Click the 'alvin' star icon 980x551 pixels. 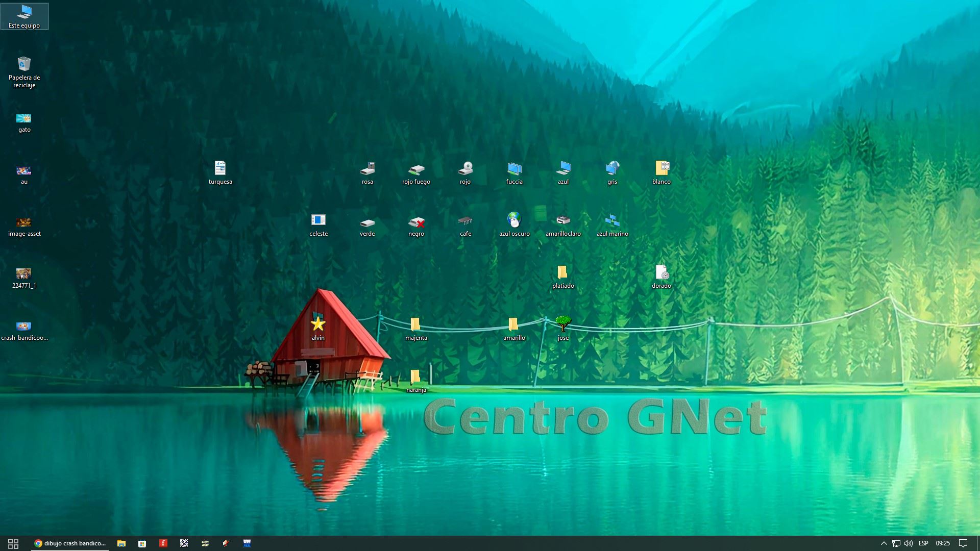(x=318, y=323)
